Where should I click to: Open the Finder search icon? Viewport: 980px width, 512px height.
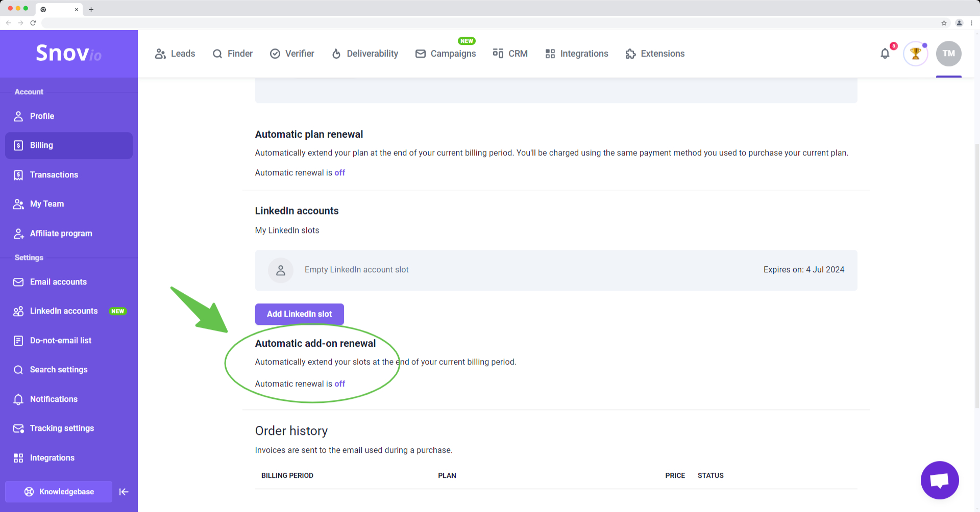point(217,54)
